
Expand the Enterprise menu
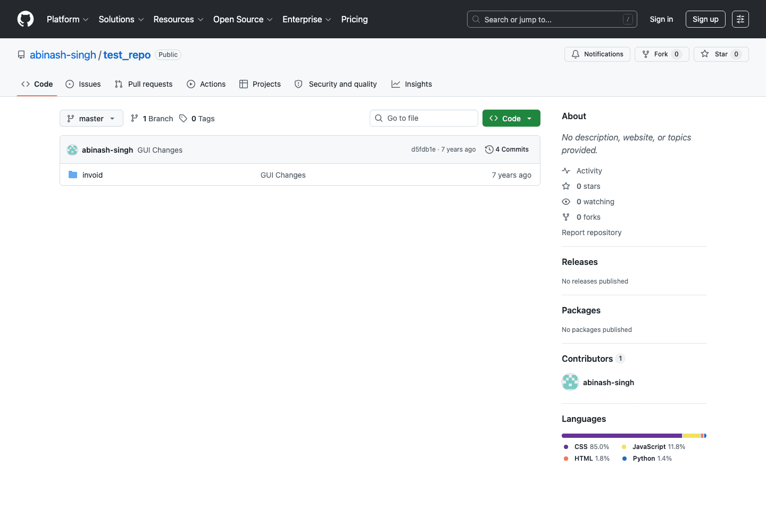pyautogui.click(x=307, y=19)
